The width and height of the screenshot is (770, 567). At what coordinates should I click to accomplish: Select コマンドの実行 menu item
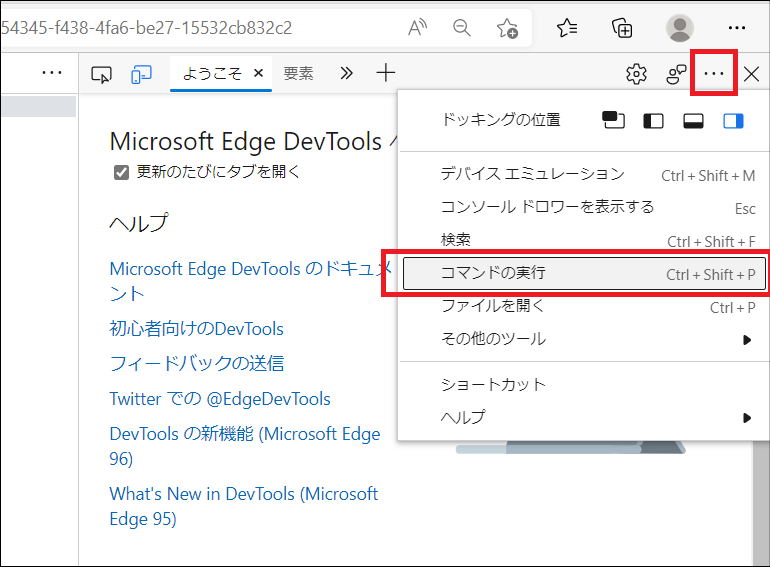[x=584, y=273]
